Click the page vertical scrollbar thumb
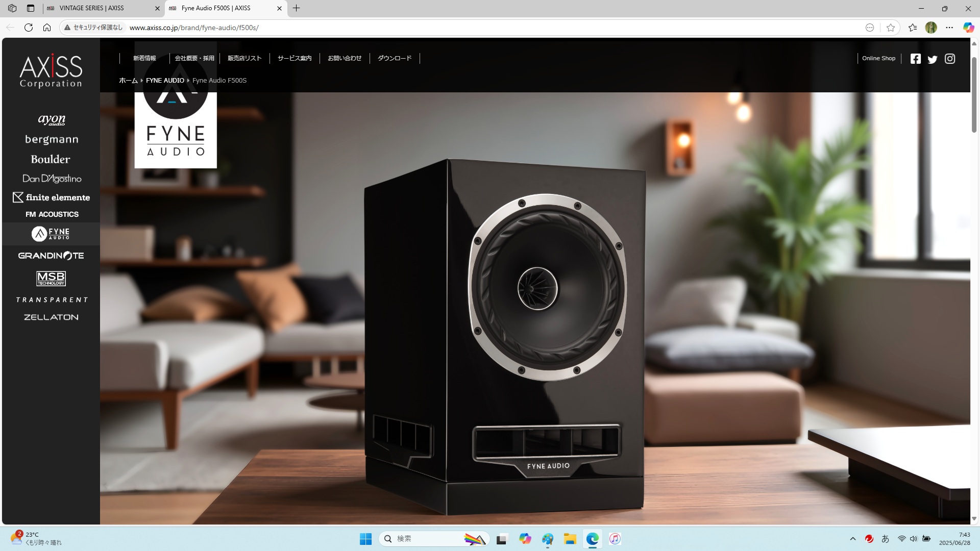 tap(974, 95)
